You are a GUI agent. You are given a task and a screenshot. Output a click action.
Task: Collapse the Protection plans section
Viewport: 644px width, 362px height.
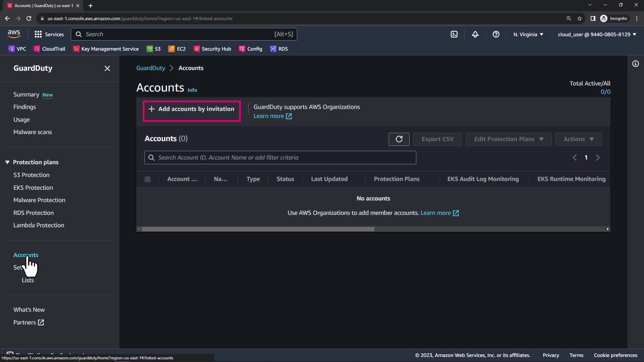[x=7, y=162]
